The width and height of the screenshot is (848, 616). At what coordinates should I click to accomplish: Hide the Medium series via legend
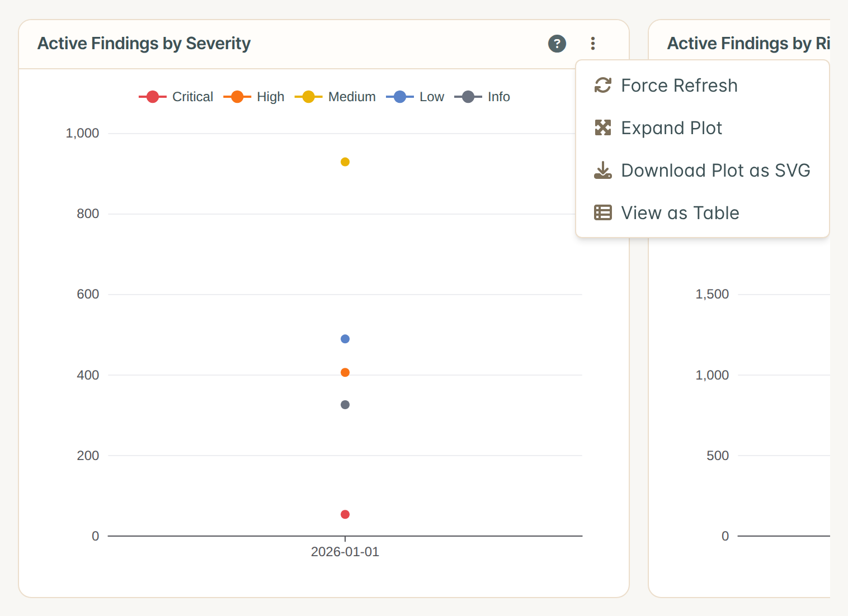click(x=335, y=97)
